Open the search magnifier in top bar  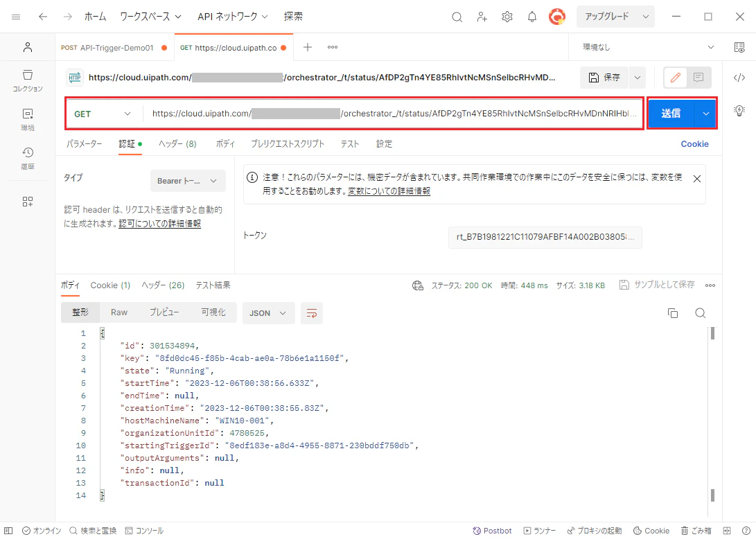click(457, 17)
